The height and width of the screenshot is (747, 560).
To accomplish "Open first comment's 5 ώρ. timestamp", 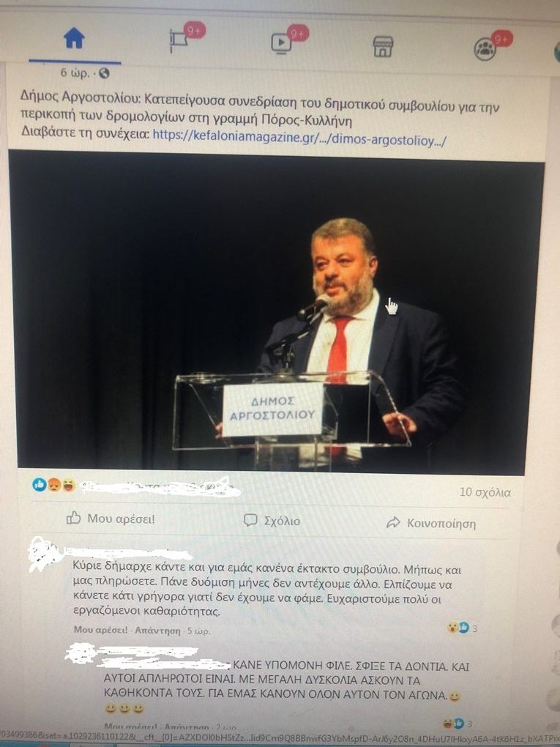I will pyautogui.click(x=198, y=631).
